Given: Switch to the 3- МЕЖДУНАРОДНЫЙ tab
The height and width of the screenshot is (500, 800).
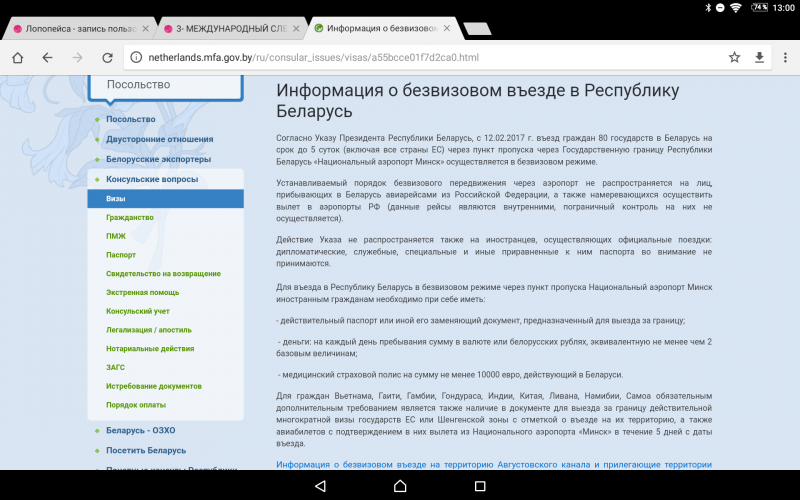Looking at the screenshot, I should (x=225, y=28).
